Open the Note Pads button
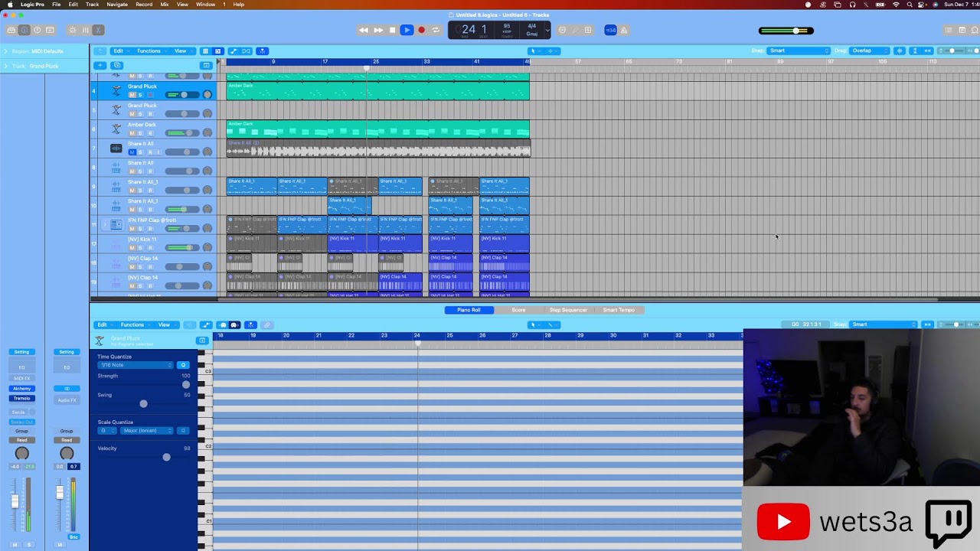This screenshot has height=551, width=980. click(961, 31)
